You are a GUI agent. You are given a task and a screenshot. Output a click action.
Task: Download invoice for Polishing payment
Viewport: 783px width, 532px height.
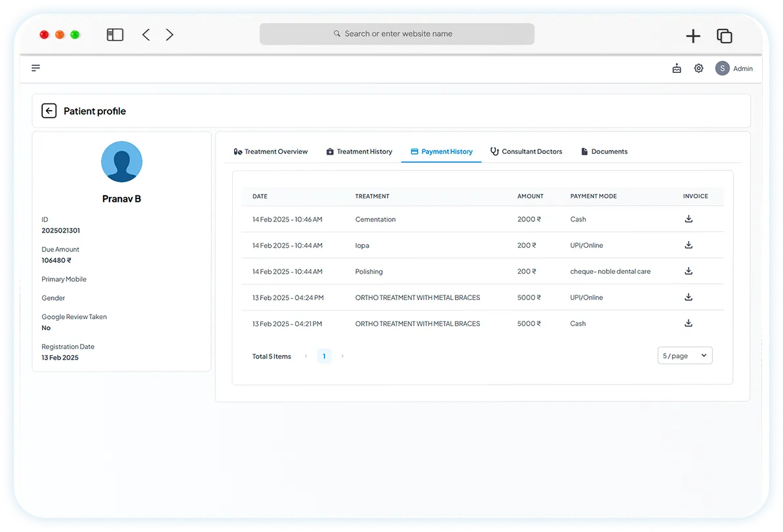pyautogui.click(x=689, y=271)
